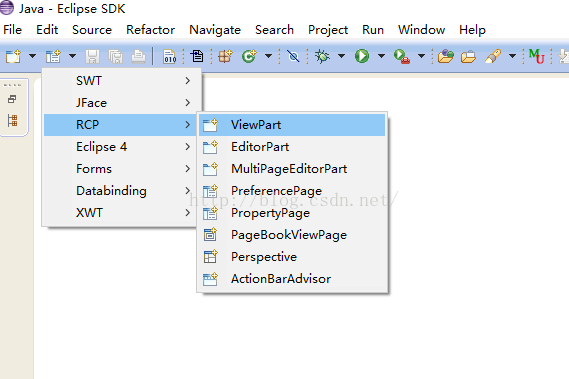
Task: Expand the Databinding submenu
Action: [120, 191]
